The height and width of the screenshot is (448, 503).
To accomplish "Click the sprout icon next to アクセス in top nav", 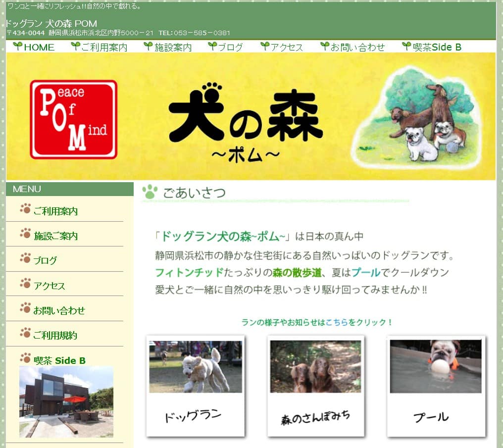I will (x=265, y=47).
